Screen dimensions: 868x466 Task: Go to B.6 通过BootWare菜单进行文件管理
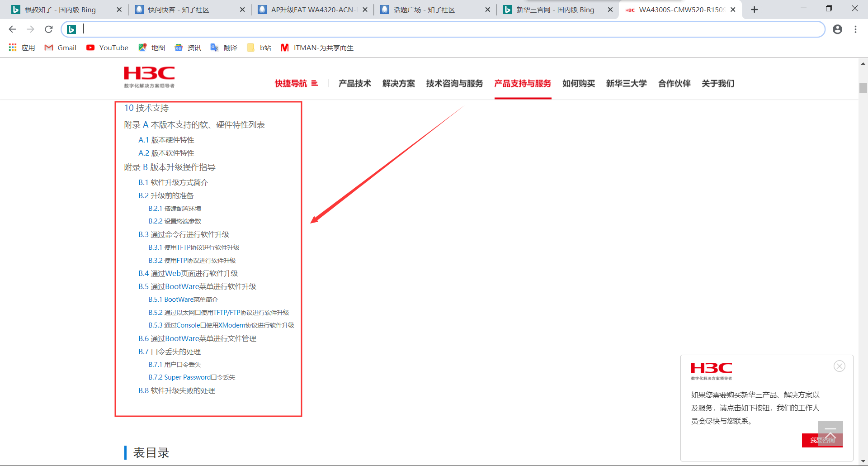tap(198, 339)
